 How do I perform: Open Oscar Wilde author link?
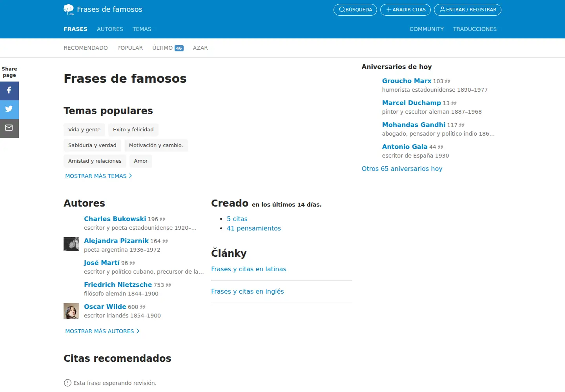pos(105,307)
